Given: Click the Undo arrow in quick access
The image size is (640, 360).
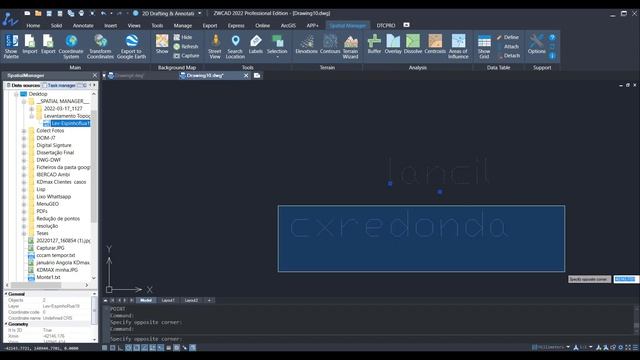Looking at the screenshot, I should point(103,13).
